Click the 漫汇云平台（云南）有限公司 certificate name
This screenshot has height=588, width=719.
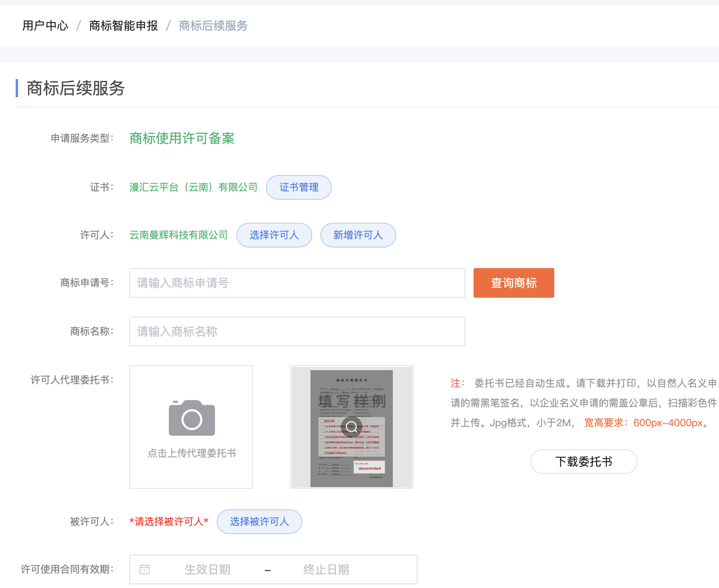(193, 187)
